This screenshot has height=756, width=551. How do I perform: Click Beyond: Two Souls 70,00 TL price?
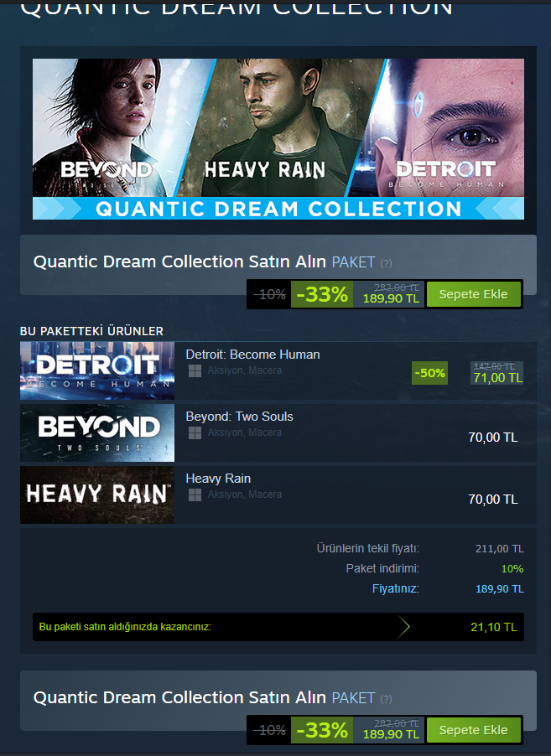click(x=493, y=438)
